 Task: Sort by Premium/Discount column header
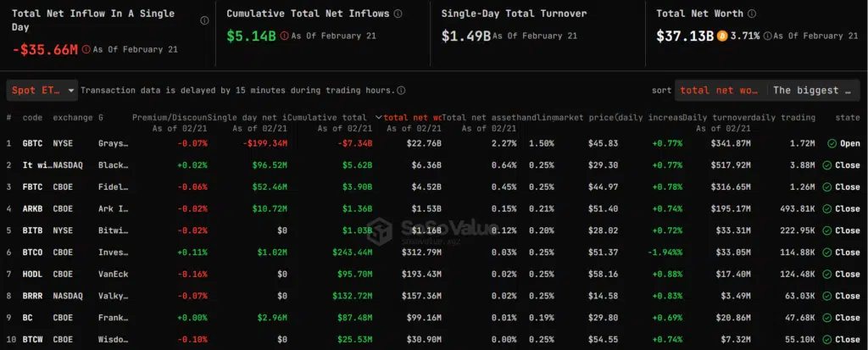click(170, 118)
